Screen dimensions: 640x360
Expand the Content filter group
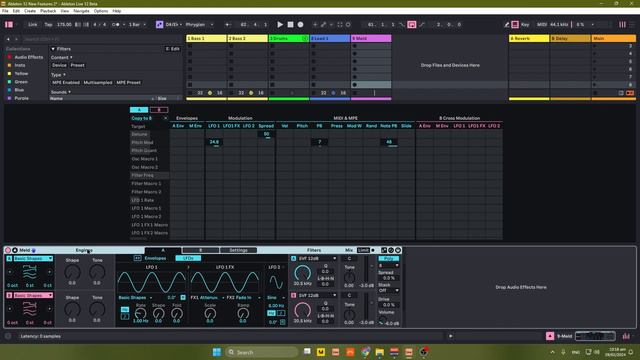62,58
